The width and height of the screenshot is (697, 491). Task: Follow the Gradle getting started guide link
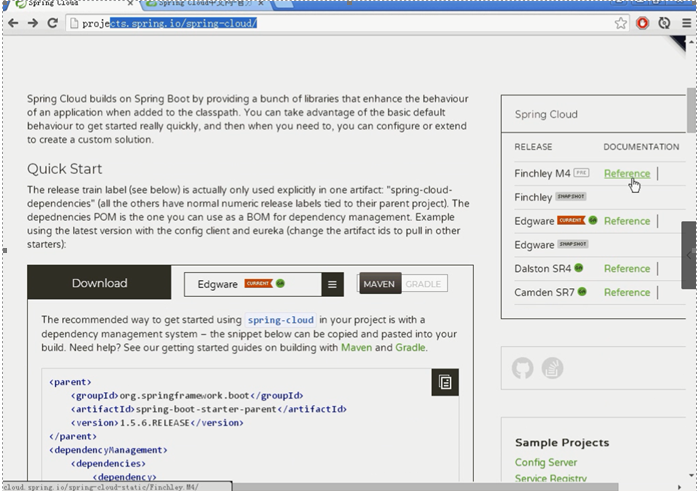coord(410,347)
